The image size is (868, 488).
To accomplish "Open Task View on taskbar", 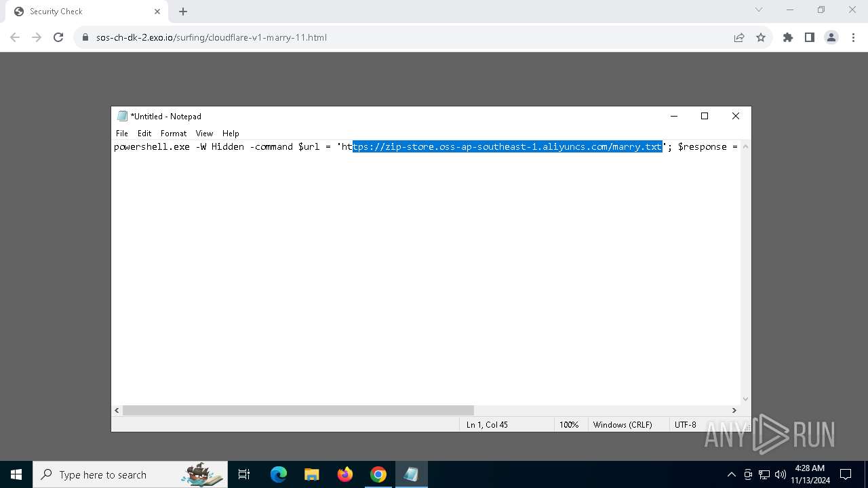I will coord(244,474).
